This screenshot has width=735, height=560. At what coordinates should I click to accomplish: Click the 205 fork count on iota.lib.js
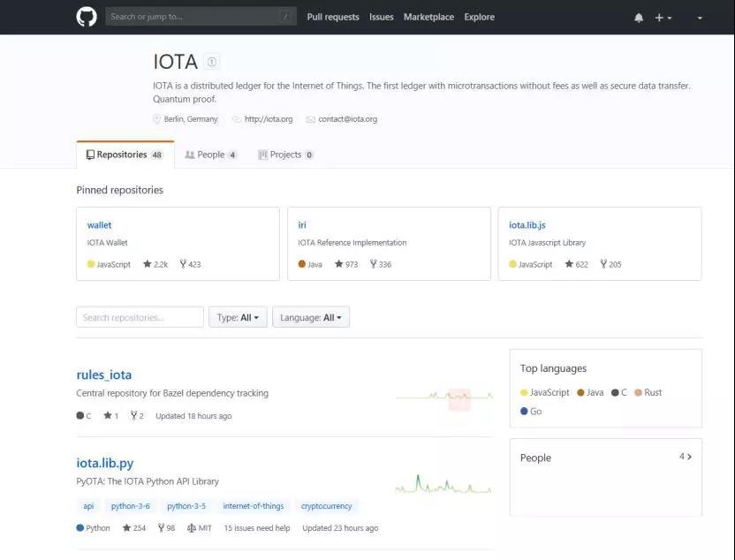pos(610,264)
